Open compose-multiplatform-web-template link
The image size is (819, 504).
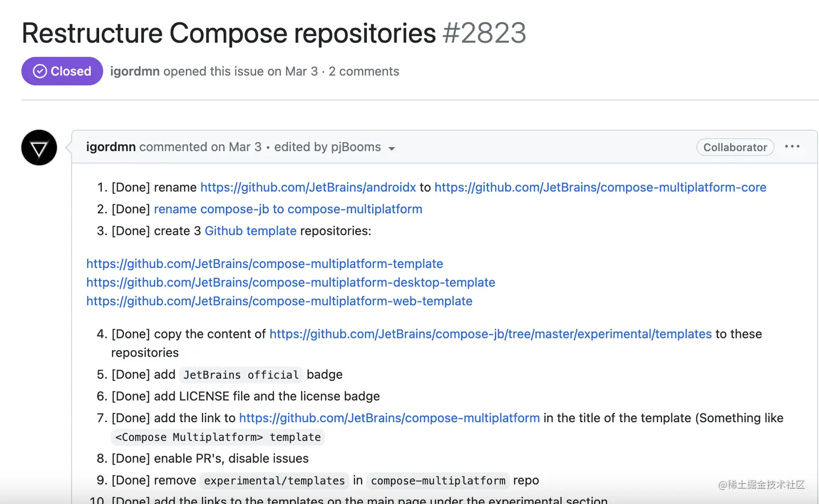click(x=279, y=301)
